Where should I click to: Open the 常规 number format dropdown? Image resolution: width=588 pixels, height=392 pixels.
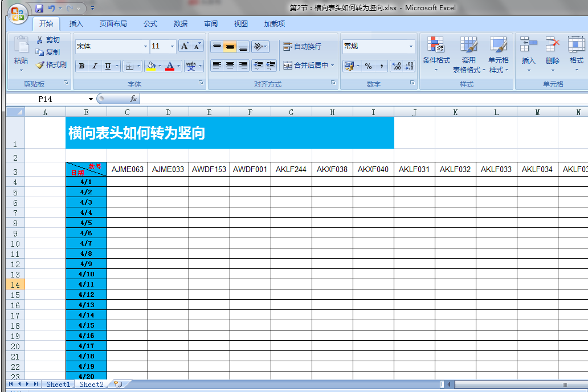(x=411, y=46)
